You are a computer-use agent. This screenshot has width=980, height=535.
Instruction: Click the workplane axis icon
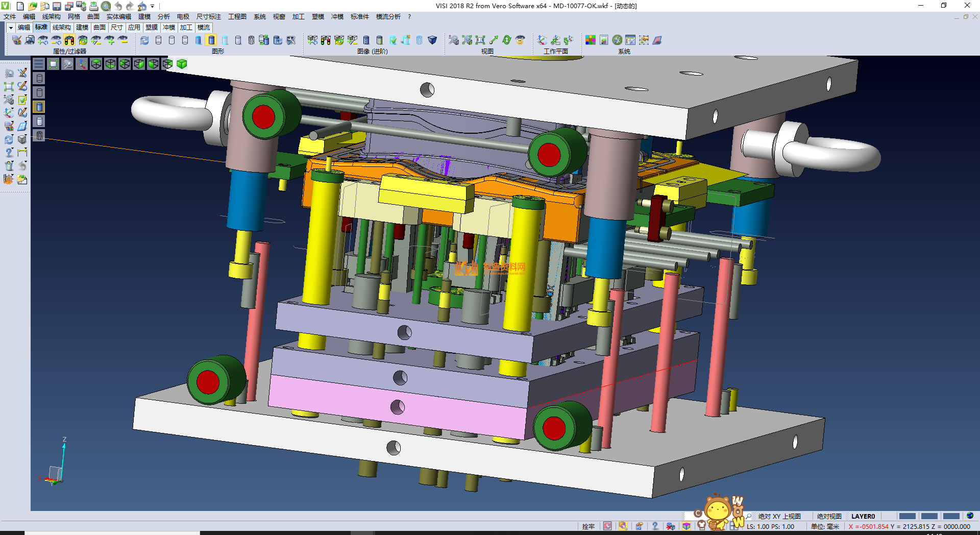click(x=542, y=40)
